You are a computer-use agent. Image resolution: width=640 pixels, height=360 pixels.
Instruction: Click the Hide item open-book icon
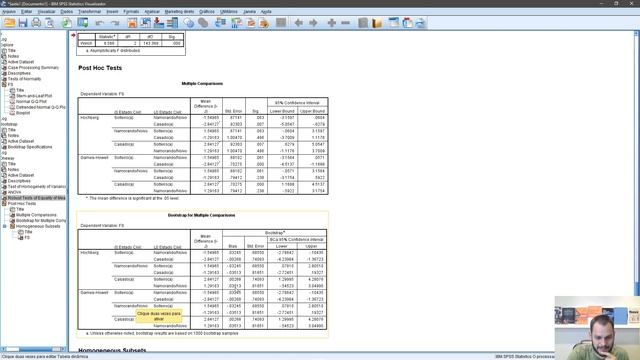coord(377,23)
